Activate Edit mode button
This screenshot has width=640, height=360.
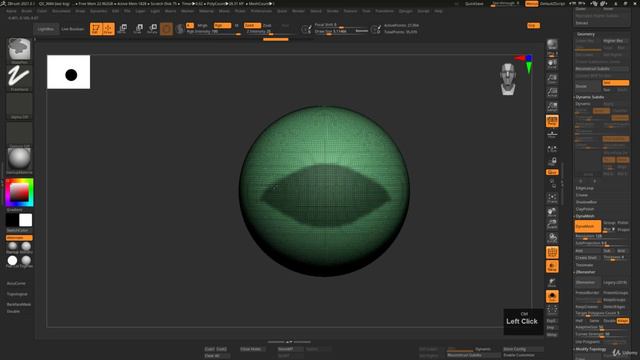coord(96,29)
